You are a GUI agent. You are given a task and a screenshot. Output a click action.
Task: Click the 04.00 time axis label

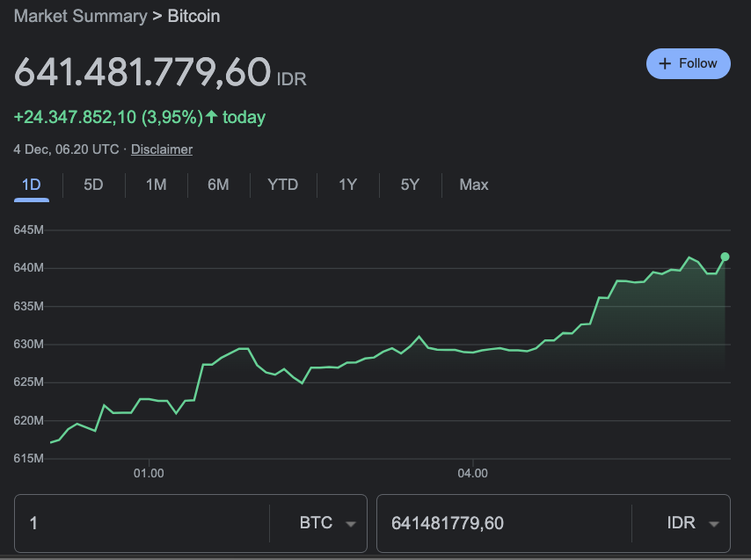point(473,474)
